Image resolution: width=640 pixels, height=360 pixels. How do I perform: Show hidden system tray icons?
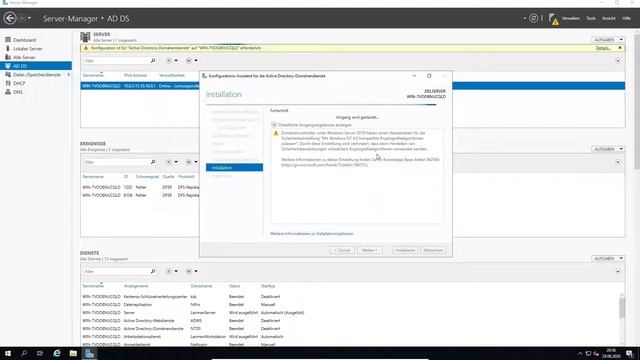coord(580,353)
